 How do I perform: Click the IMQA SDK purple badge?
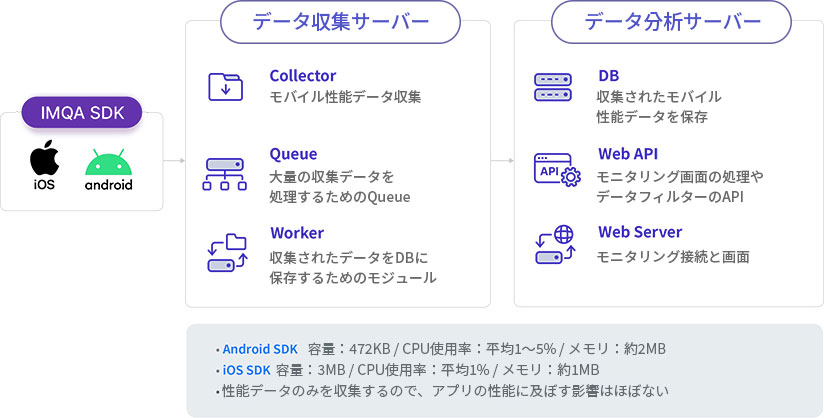[x=82, y=113]
